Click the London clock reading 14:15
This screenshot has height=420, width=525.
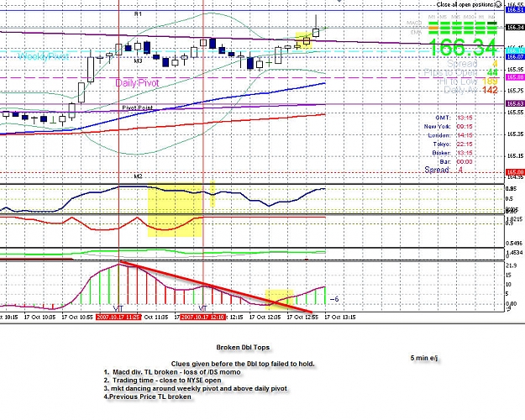click(x=465, y=135)
